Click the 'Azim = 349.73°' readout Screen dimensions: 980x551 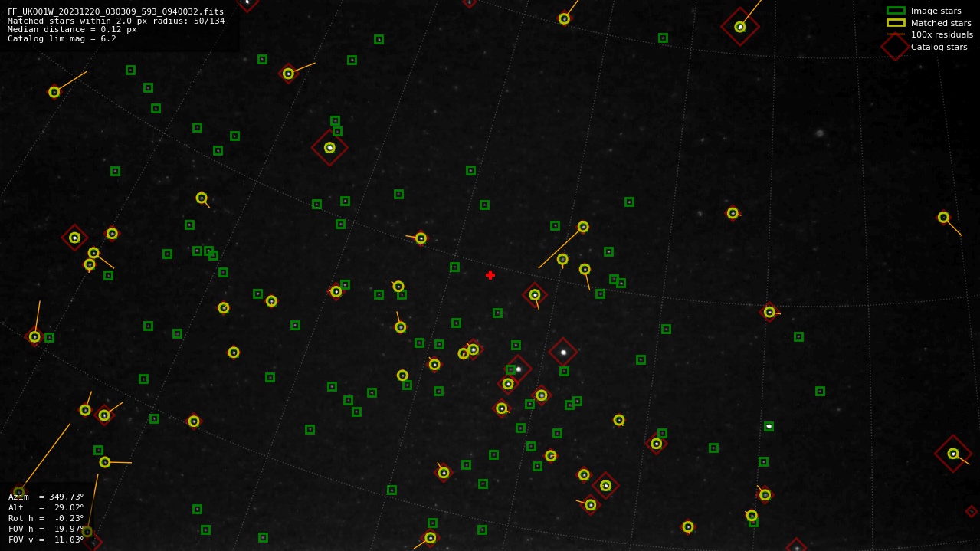coord(46,497)
